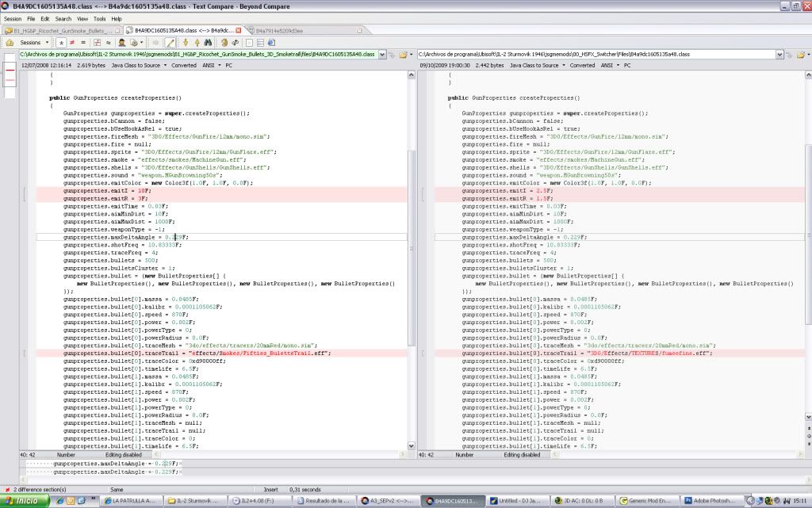812x508 pixels.
Task: Click left pane scrollbar down arrow
Action: 412,446
